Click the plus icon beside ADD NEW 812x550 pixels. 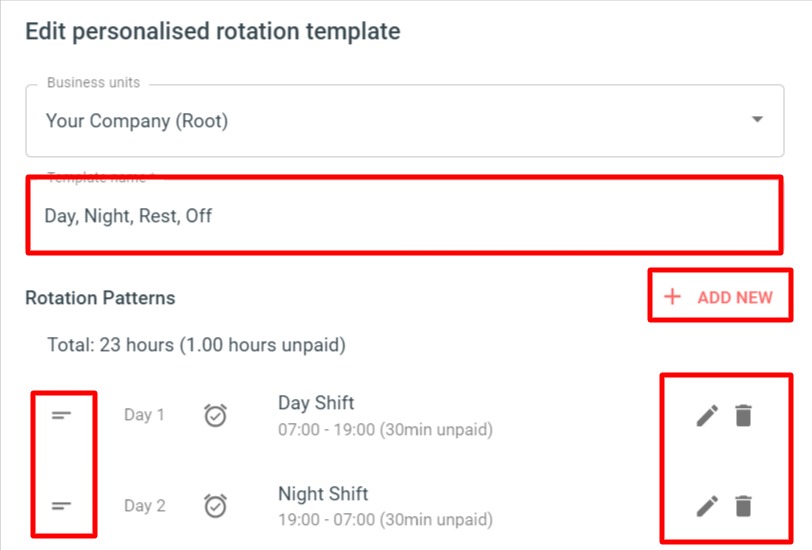tap(672, 297)
